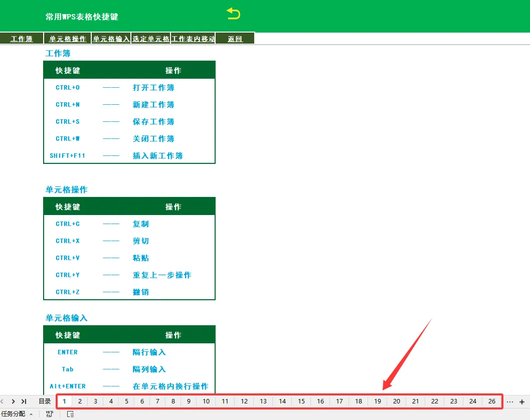The width and height of the screenshot is (530, 420).
Task: Select the CTRL+V shortcut cell
Action: point(68,258)
